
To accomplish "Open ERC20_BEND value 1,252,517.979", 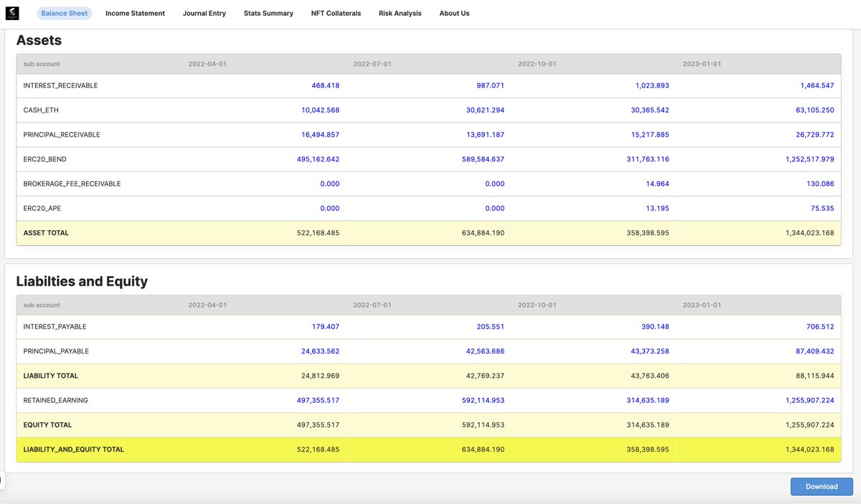I will click(x=810, y=159).
